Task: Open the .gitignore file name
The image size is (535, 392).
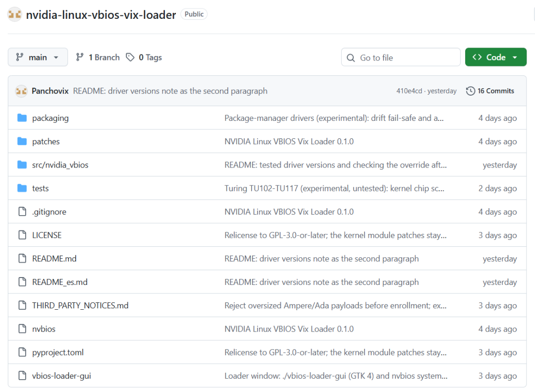Action: tap(49, 212)
